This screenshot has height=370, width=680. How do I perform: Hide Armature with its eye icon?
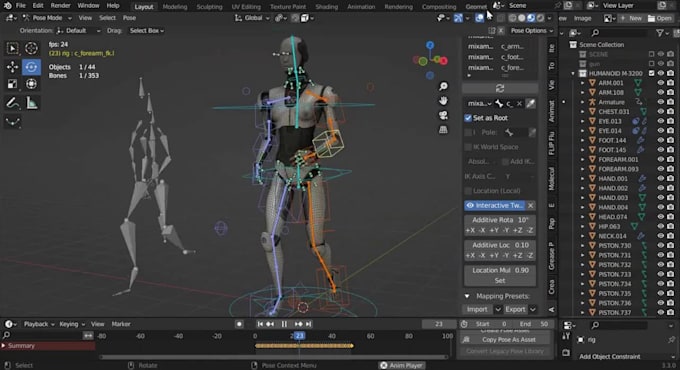point(660,102)
